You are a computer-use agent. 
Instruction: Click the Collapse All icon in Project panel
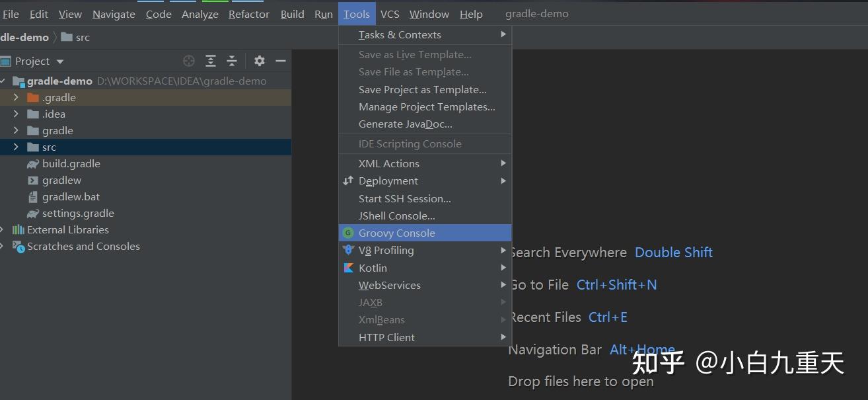(232, 61)
